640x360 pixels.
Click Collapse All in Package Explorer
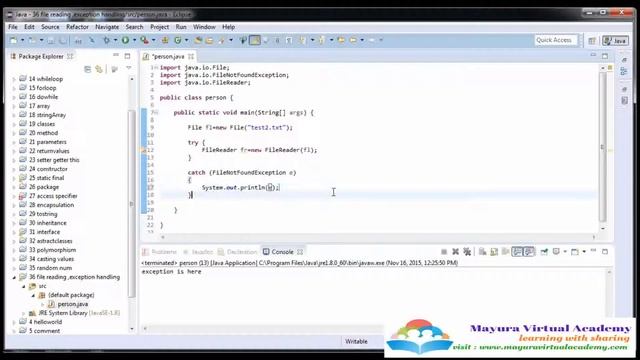(87, 69)
